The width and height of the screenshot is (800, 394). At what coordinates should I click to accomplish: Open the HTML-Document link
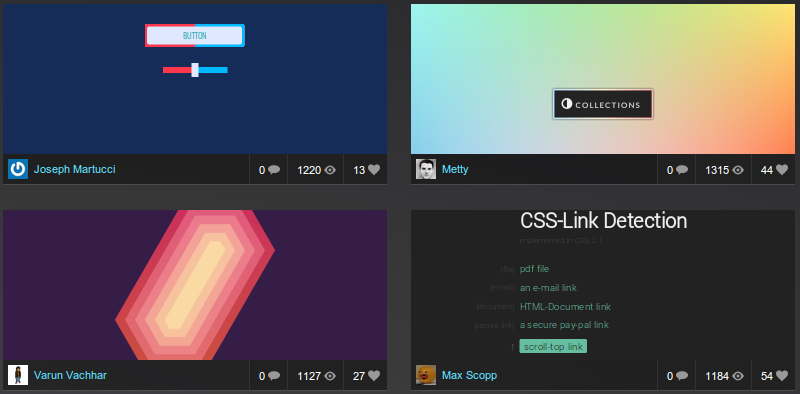point(565,307)
